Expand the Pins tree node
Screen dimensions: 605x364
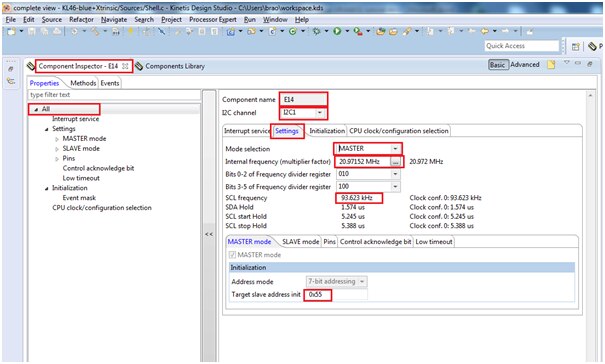(57, 159)
